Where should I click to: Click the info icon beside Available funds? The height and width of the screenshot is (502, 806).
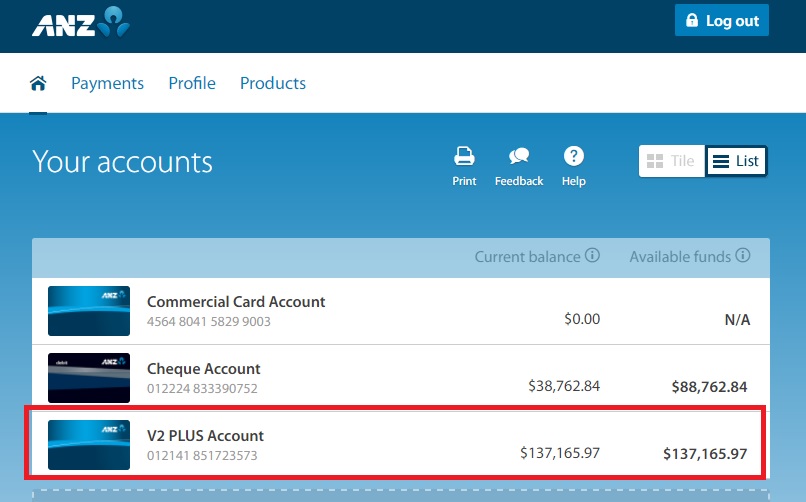[742, 255]
